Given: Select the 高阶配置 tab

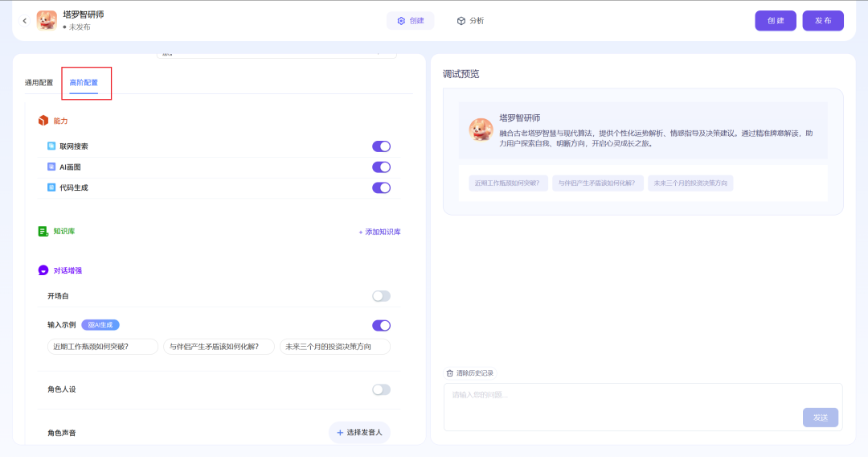Looking at the screenshot, I should [x=84, y=83].
